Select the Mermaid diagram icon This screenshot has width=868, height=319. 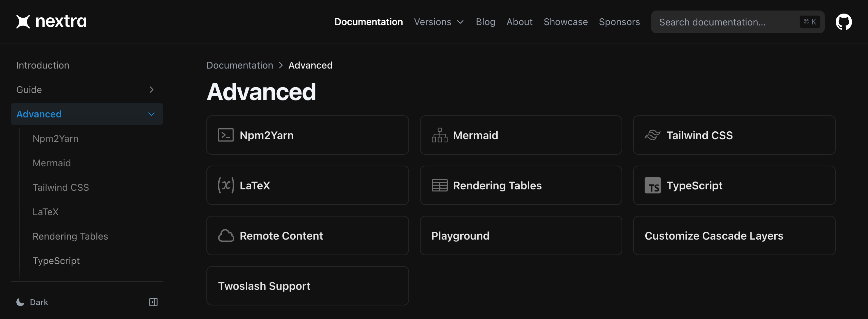pos(439,135)
